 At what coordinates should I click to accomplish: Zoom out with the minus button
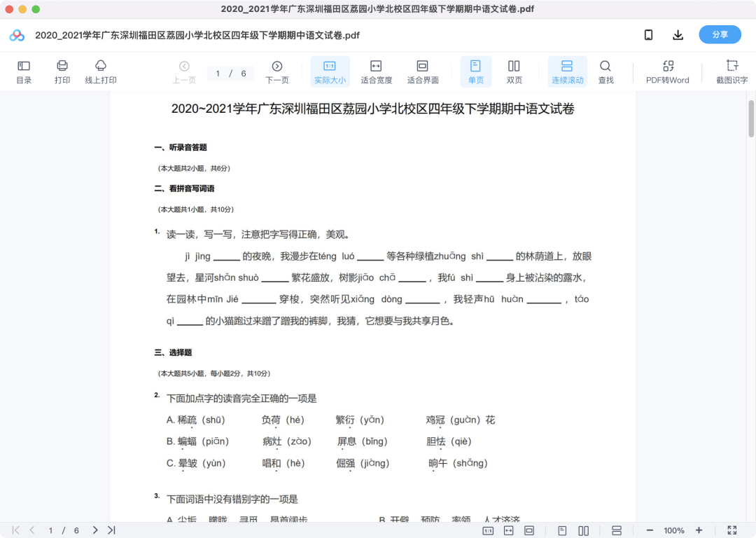pos(650,530)
